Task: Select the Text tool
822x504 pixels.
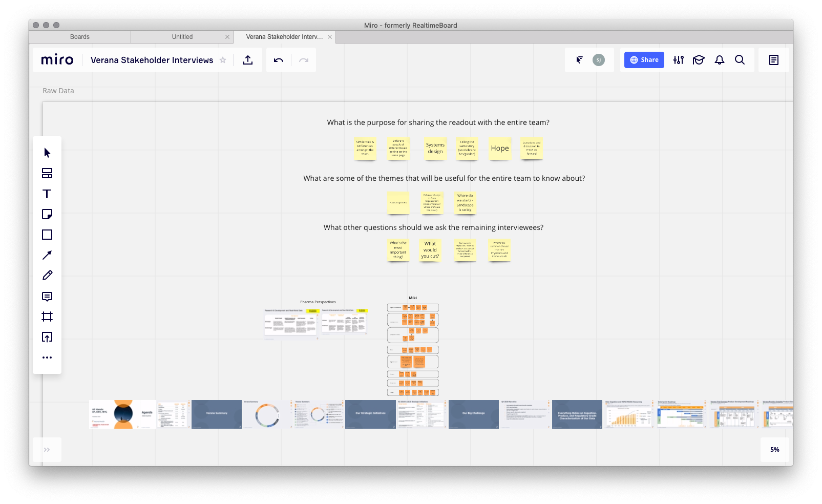Action: pos(47,194)
